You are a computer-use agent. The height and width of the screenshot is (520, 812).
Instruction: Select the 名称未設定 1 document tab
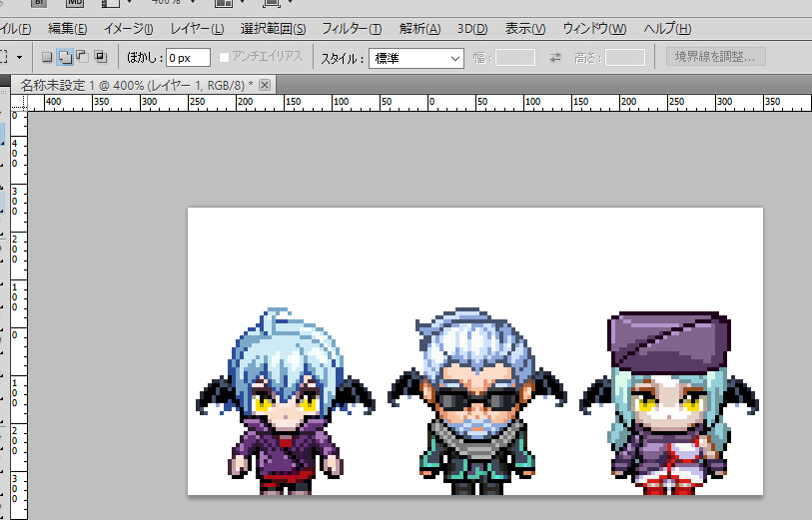(130, 85)
